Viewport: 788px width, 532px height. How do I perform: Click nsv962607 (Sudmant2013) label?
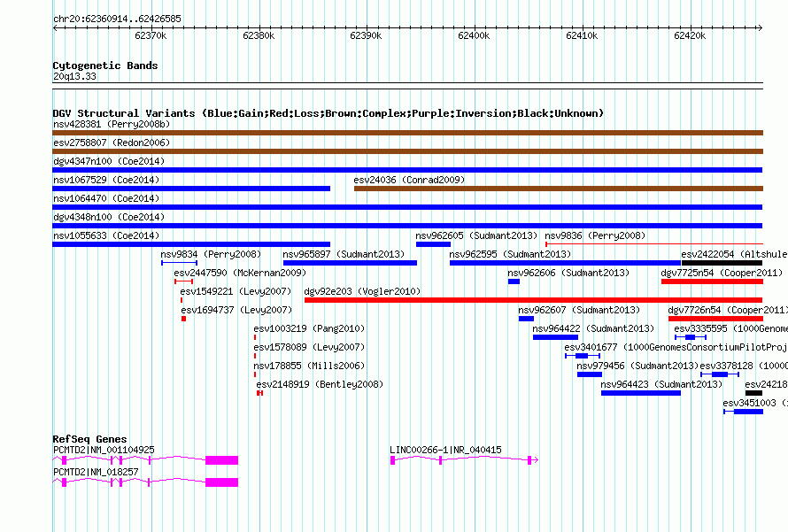(x=579, y=310)
